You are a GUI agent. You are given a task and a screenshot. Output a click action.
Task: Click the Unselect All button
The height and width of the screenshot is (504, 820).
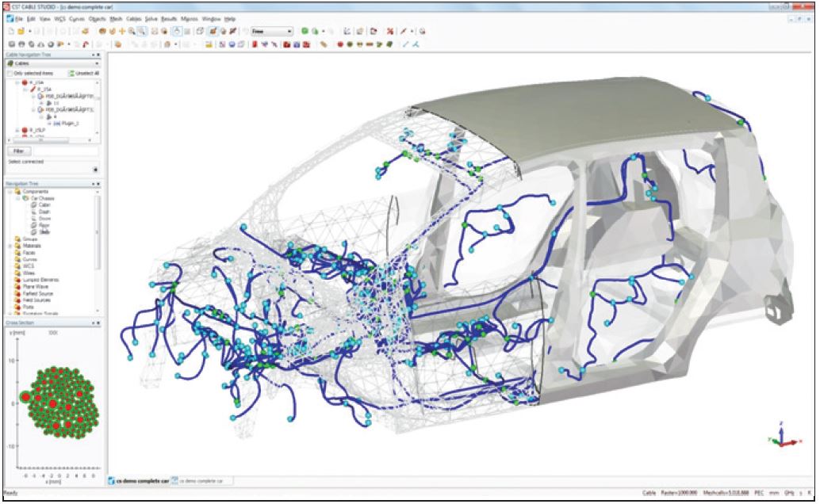(86, 73)
